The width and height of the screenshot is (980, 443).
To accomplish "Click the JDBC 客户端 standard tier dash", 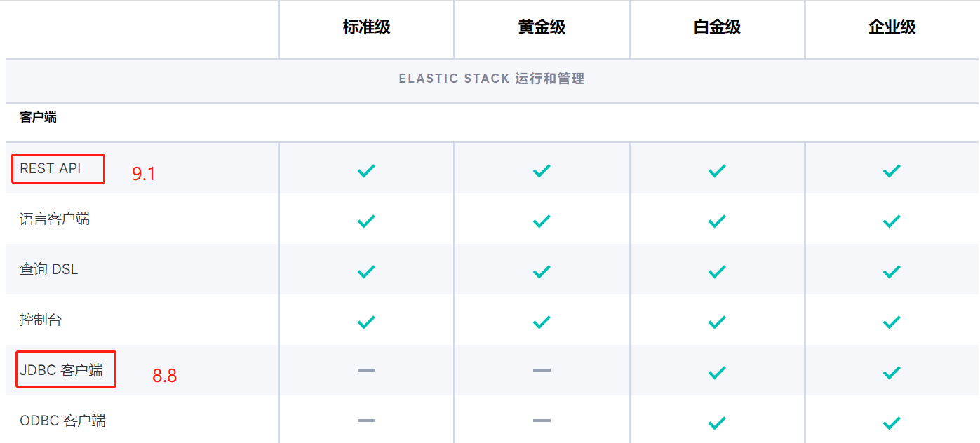I will tap(366, 369).
